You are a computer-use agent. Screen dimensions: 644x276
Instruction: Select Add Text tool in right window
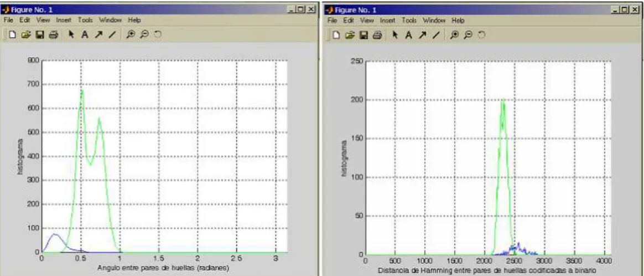coord(408,35)
